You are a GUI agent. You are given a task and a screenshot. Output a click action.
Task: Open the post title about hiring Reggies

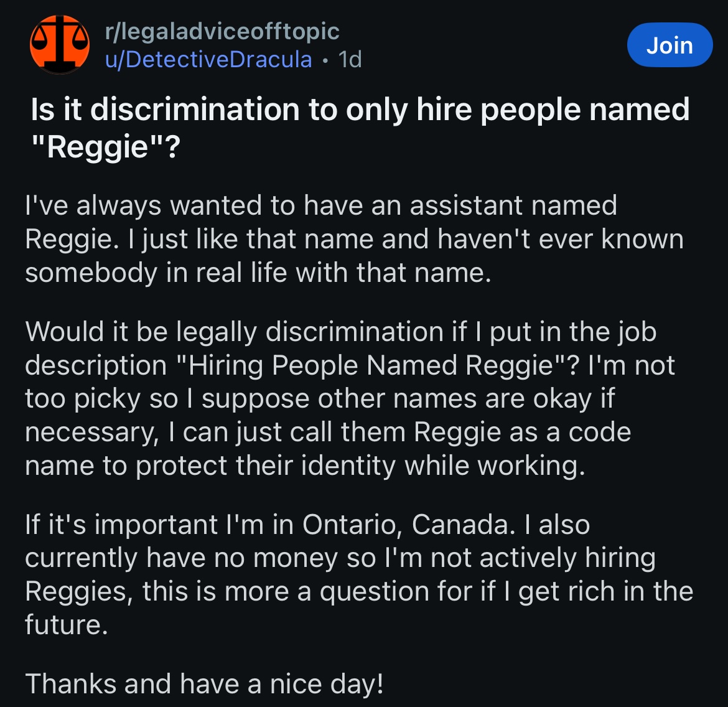coord(360,128)
